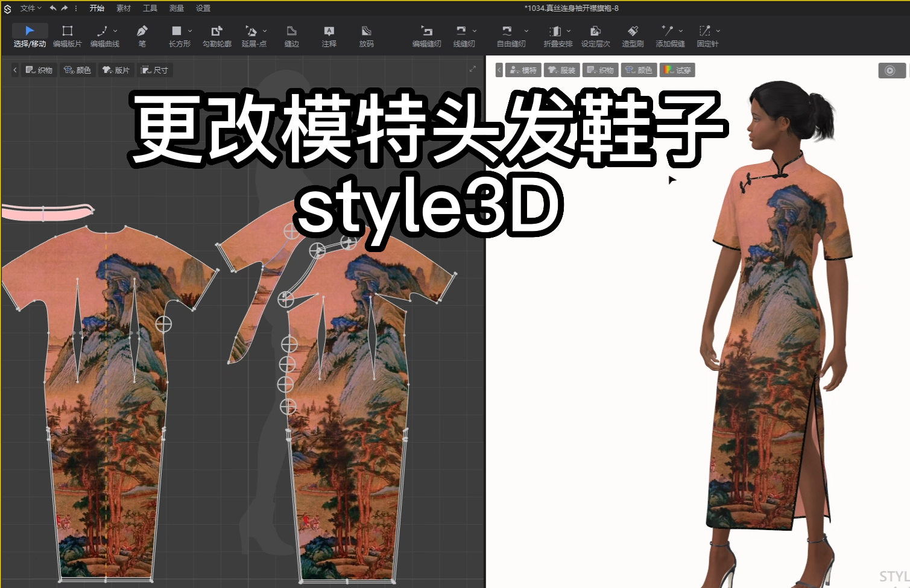910x588 pixels.
Task: Toggle 模特 display in 3D window
Action: pos(523,70)
